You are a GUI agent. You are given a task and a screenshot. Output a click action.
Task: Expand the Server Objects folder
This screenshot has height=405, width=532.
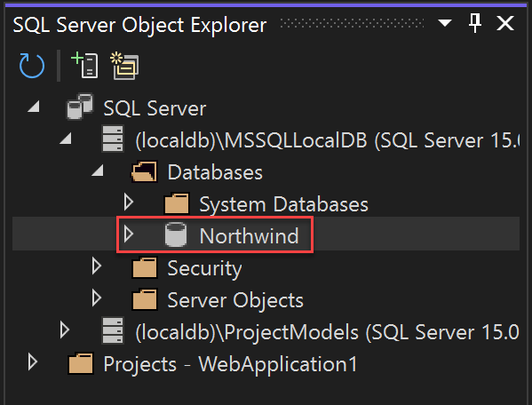pos(97,298)
